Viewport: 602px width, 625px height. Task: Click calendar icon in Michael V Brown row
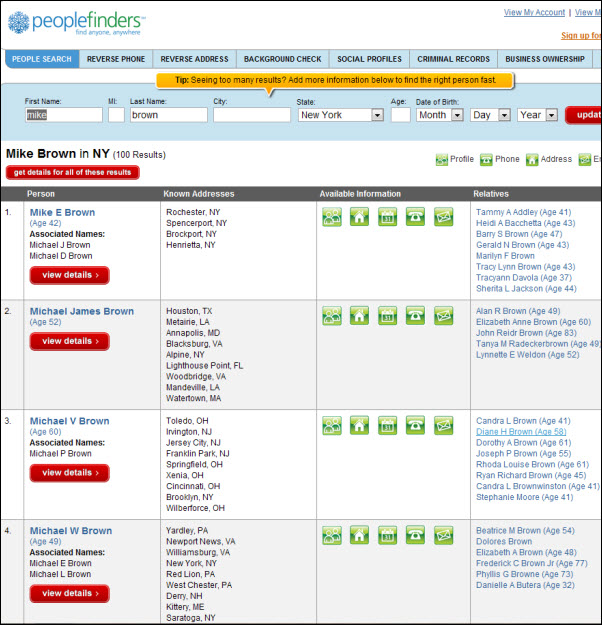tap(388, 425)
